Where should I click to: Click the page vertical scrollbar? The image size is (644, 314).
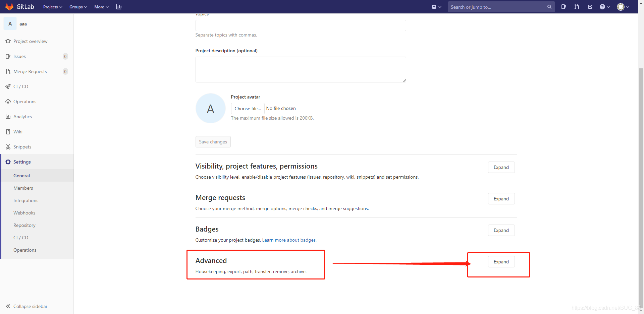[x=641, y=188]
